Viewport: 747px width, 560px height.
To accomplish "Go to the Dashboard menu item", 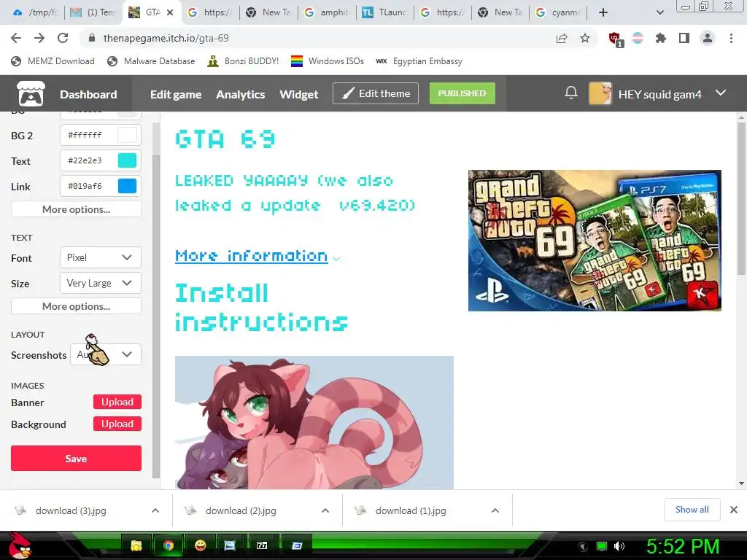I will pos(88,94).
